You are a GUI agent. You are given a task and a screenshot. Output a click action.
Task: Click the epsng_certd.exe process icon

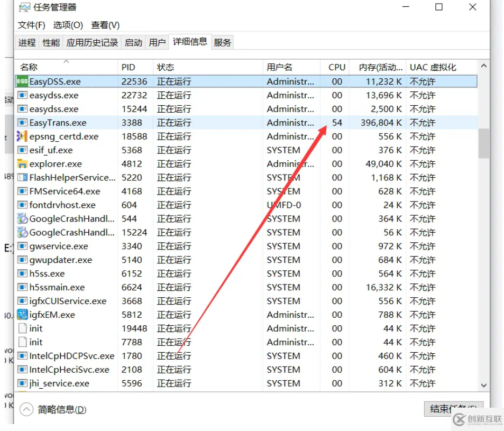click(x=22, y=136)
